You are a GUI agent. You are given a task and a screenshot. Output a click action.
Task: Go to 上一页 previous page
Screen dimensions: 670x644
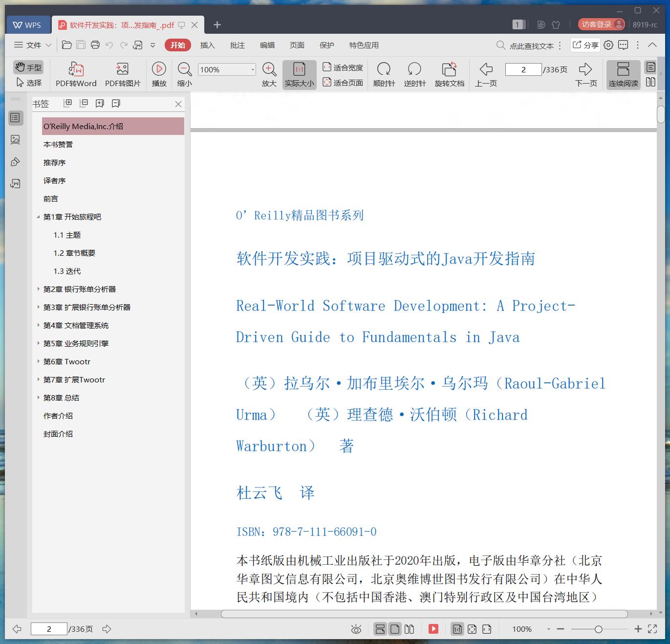point(486,74)
